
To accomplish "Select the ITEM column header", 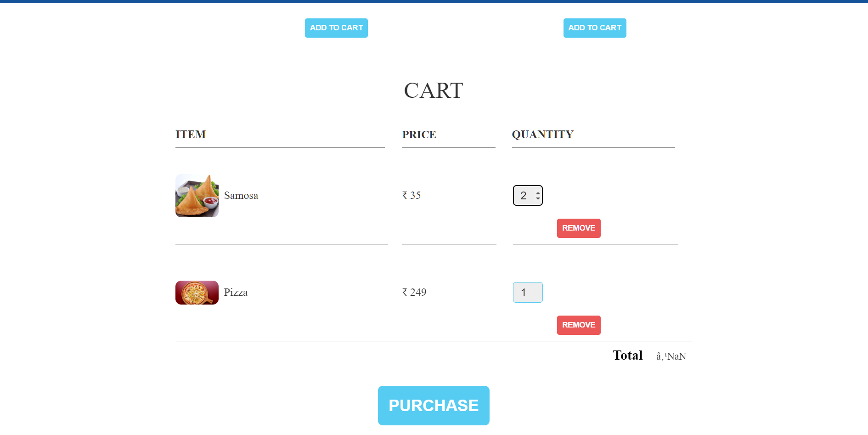I will point(191,134).
